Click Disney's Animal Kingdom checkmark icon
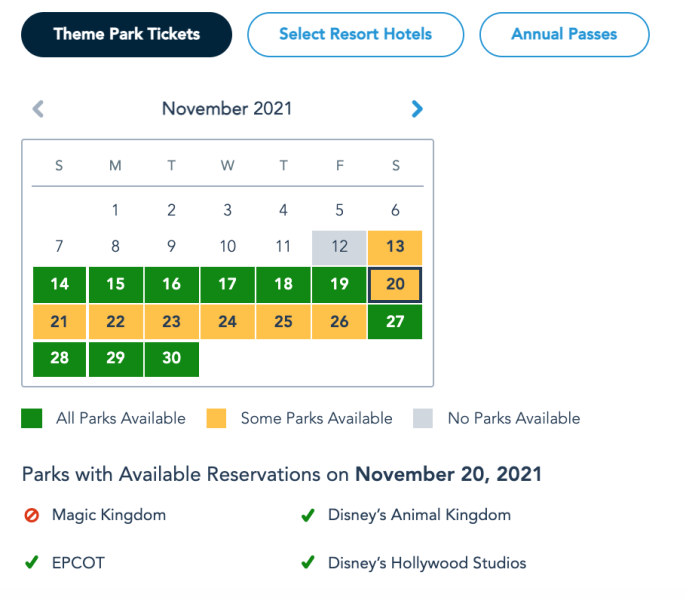 (308, 516)
